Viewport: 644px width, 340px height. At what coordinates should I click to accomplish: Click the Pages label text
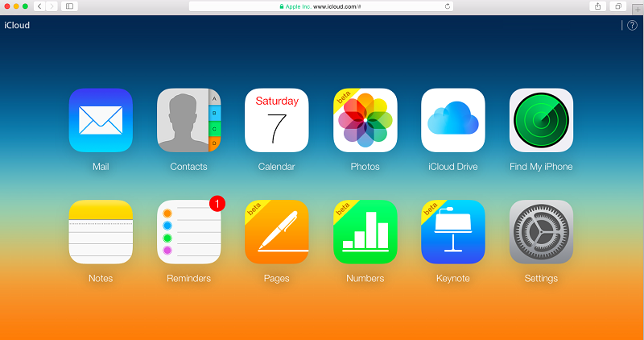[x=276, y=278]
